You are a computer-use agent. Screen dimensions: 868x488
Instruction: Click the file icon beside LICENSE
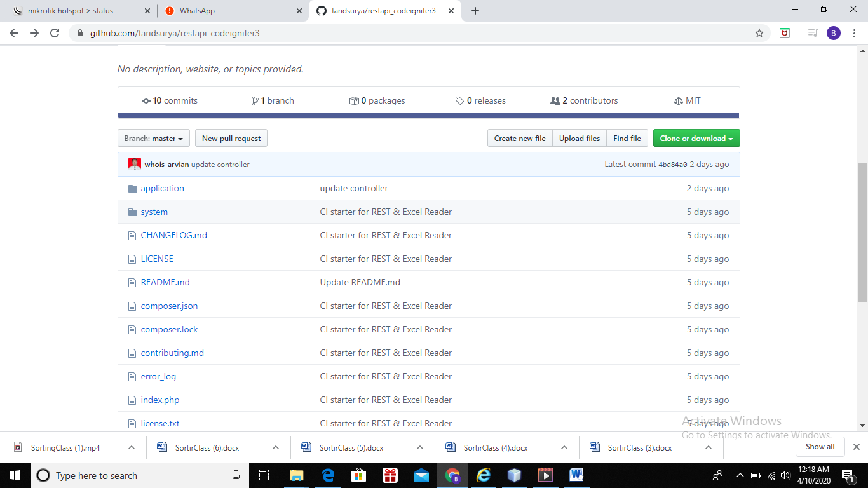click(x=132, y=259)
